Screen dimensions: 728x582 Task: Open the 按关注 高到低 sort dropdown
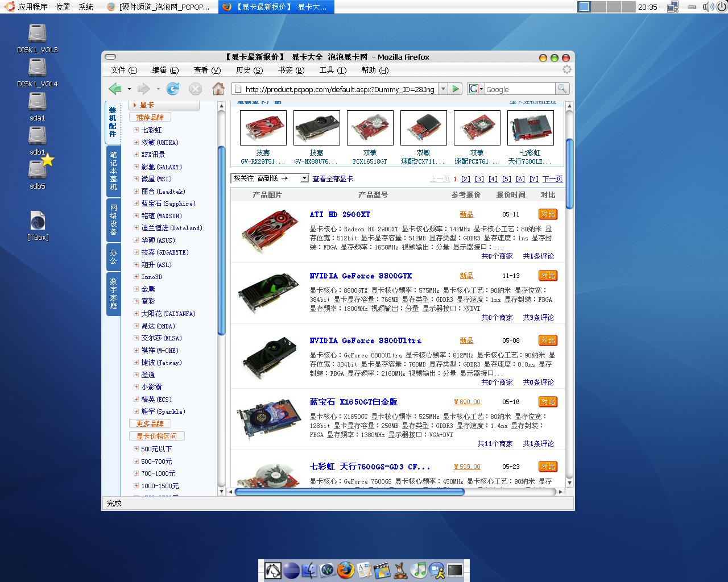270,178
